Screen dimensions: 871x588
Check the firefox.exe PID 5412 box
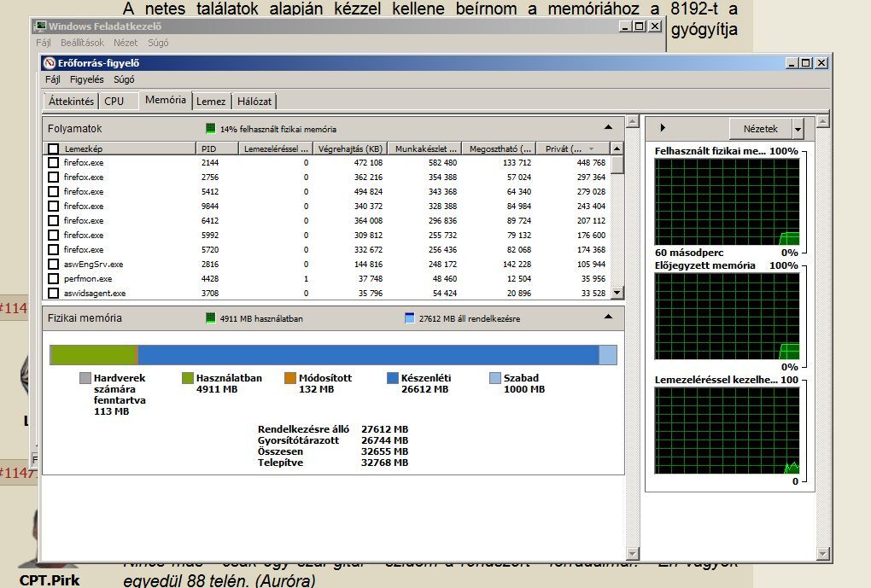coord(53,191)
